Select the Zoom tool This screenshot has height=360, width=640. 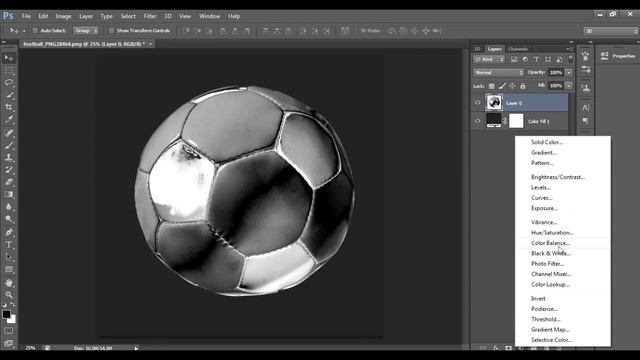pyautogui.click(x=9, y=295)
